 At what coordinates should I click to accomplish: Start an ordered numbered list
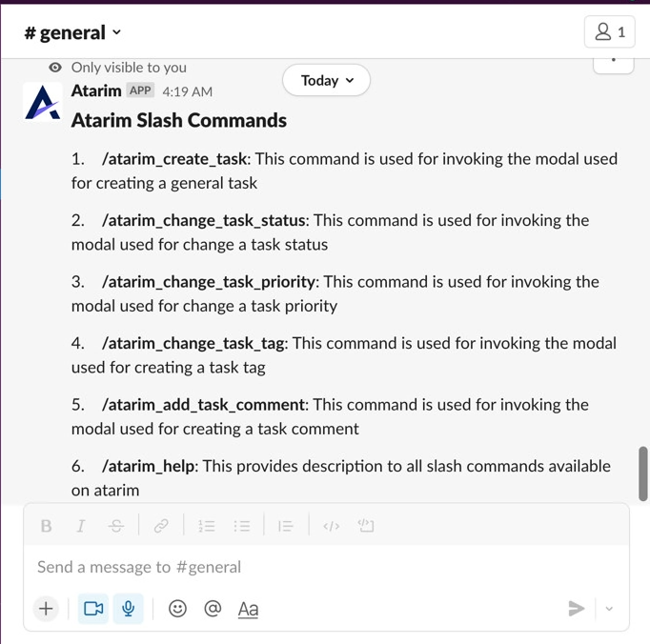click(x=207, y=526)
